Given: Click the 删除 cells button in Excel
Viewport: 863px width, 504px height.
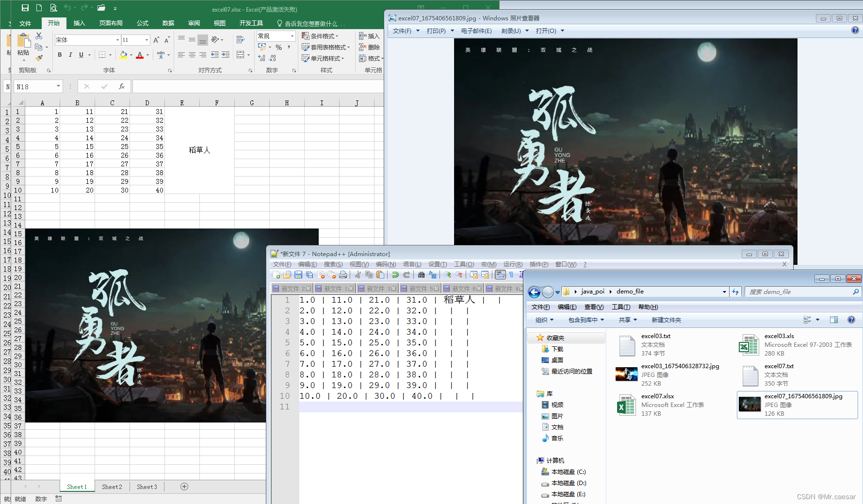Looking at the screenshot, I should pyautogui.click(x=369, y=47).
